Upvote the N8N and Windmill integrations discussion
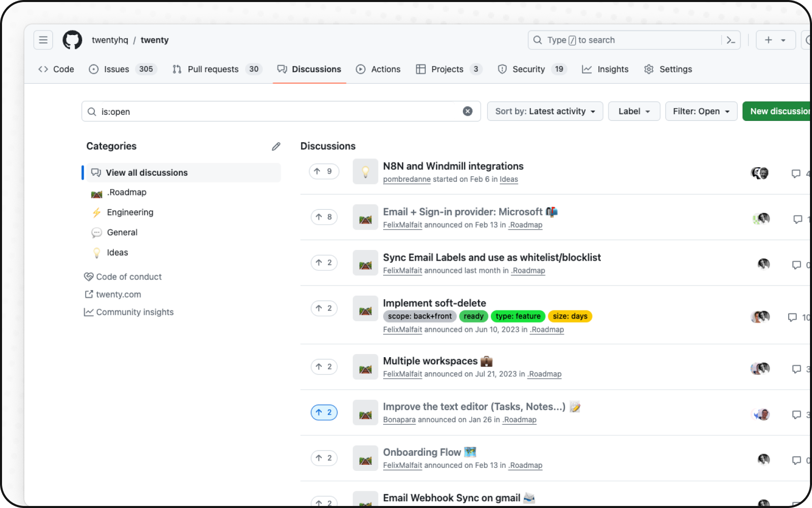The height and width of the screenshot is (508, 812). pos(324,172)
